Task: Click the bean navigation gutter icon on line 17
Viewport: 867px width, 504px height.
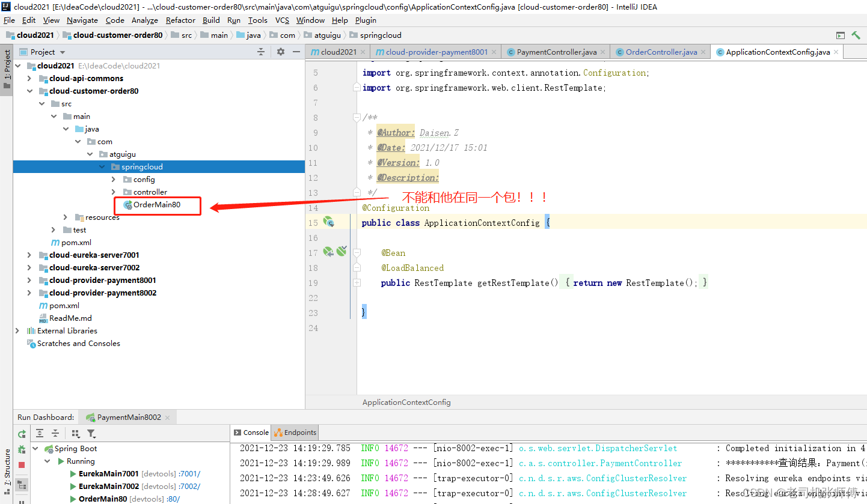Action: pos(328,252)
